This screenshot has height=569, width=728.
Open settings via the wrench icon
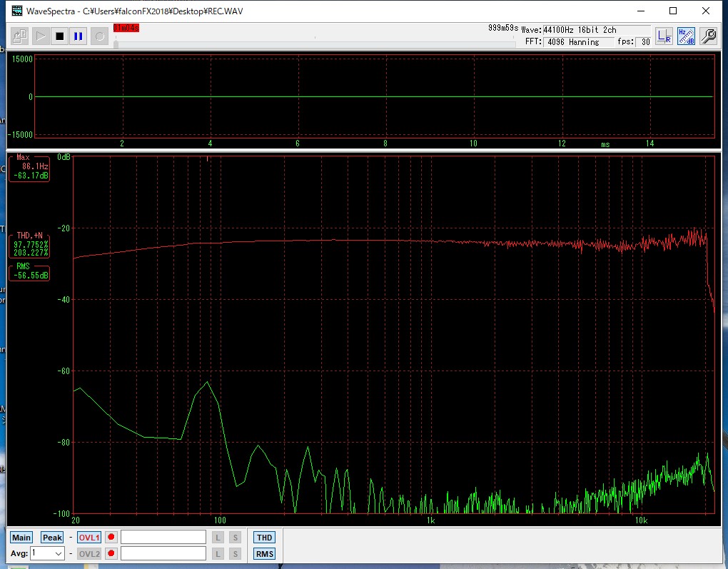point(708,36)
